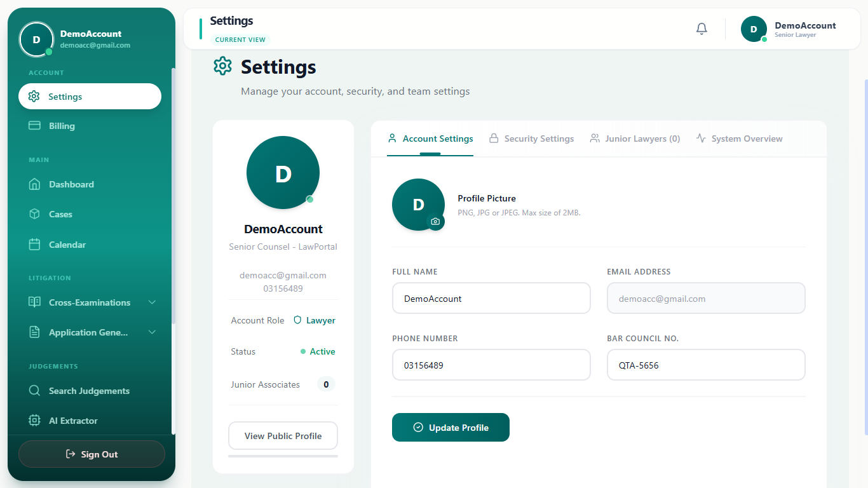Click the Sign Out button
This screenshot has width=868, height=488.
tap(92, 454)
